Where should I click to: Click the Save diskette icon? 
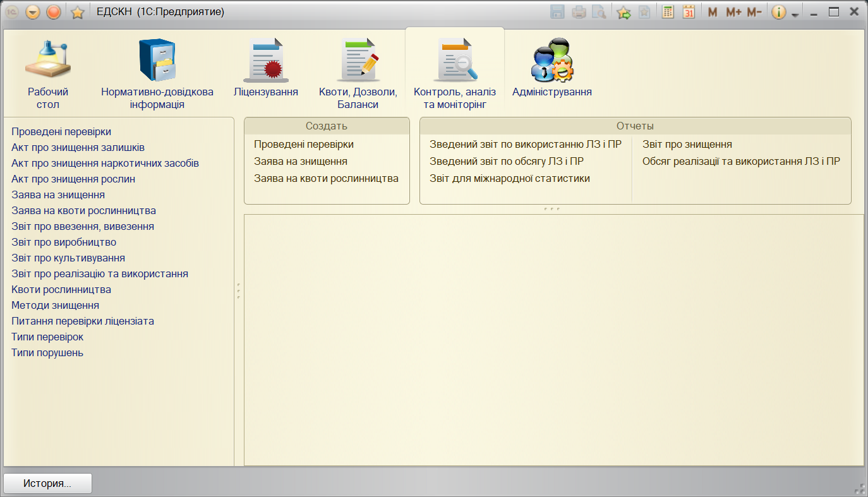[557, 12]
